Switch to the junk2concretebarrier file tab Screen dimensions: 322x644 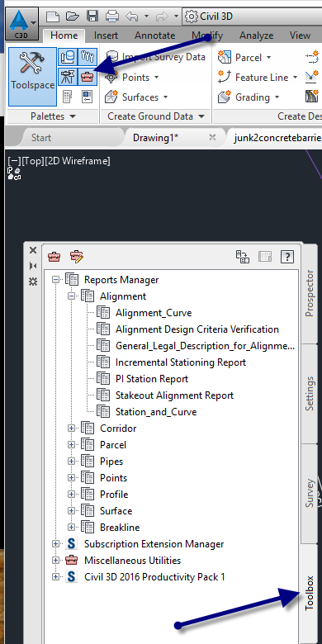click(x=277, y=138)
